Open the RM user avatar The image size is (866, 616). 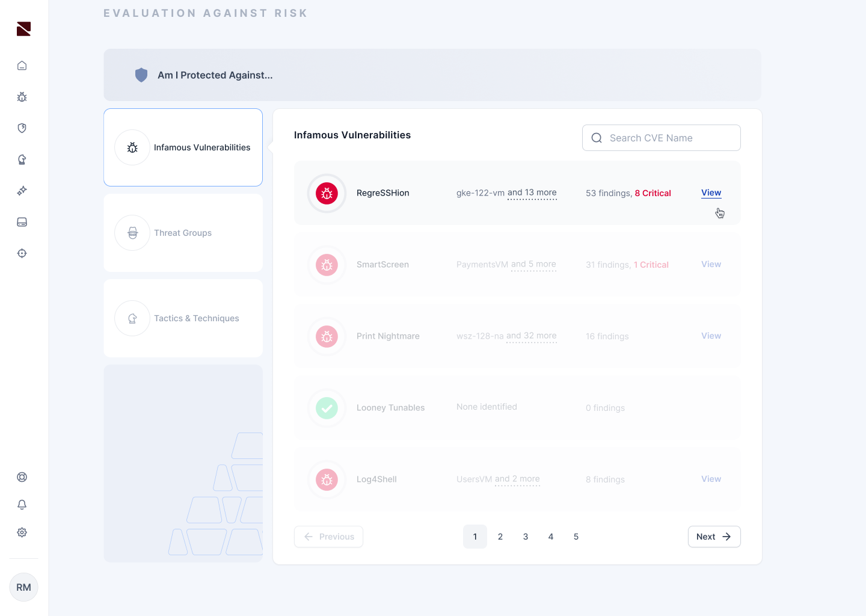coord(24,587)
